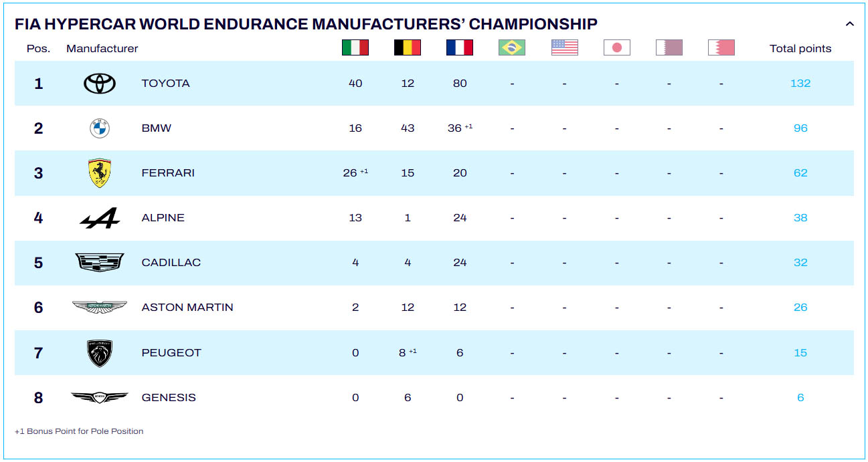Open Toyota's 132 total points link
Image resolution: width=868 pixels, height=462 pixels.
click(800, 84)
